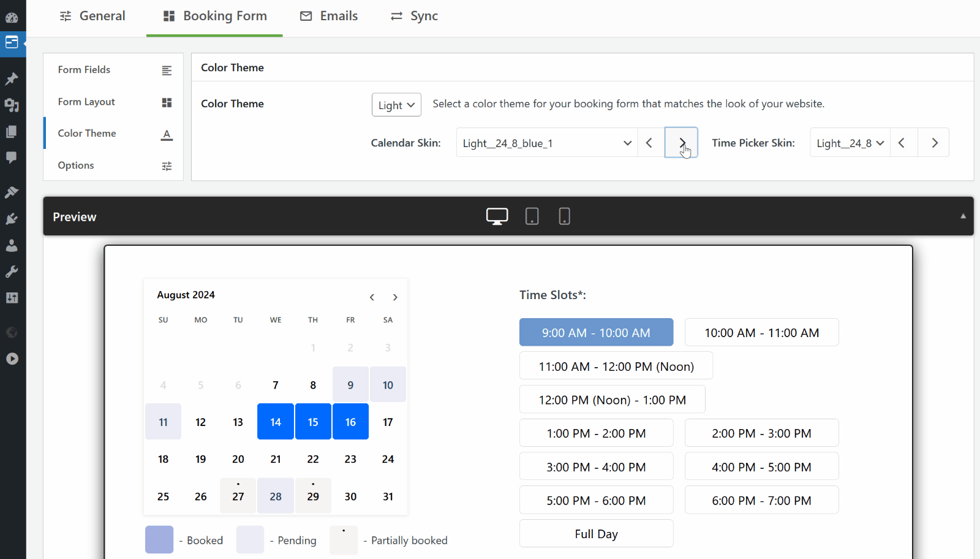Screen dimensions: 980x559
Task: Switch preview to desktop view
Action: (x=497, y=216)
